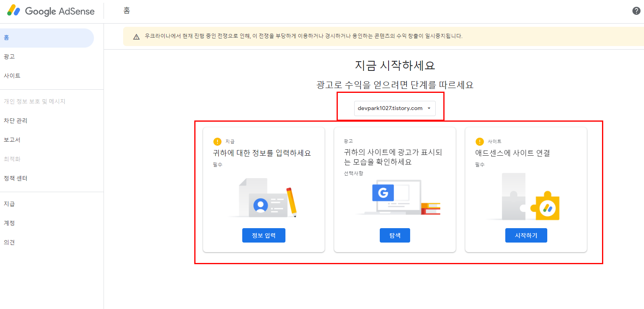644x309 pixels.
Task: Click the 귀하의 사이트에 광고가 표시되는 heading
Action: [x=393, y=157]
